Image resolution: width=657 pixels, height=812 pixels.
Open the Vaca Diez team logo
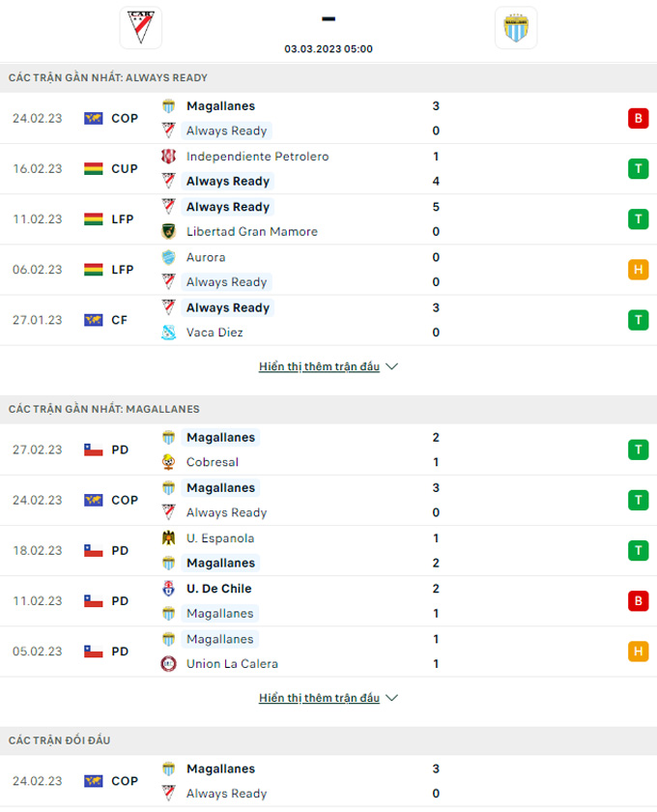(x=168, y=333)
